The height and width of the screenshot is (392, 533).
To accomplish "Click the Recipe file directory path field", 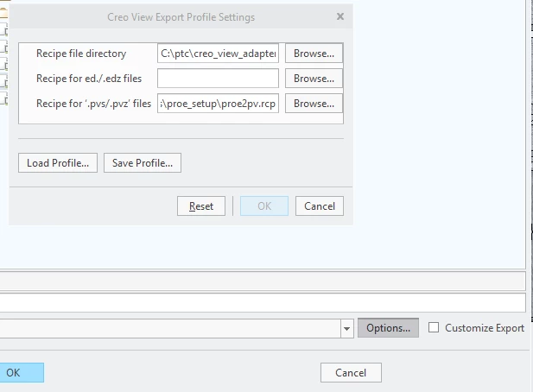I will click(x=218, y=54).
